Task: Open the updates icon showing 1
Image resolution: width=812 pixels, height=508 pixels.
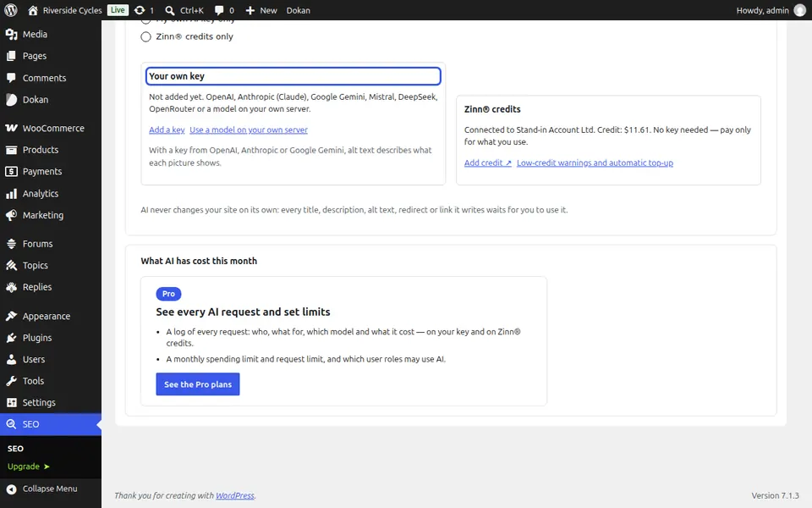Action: point(140,10)
